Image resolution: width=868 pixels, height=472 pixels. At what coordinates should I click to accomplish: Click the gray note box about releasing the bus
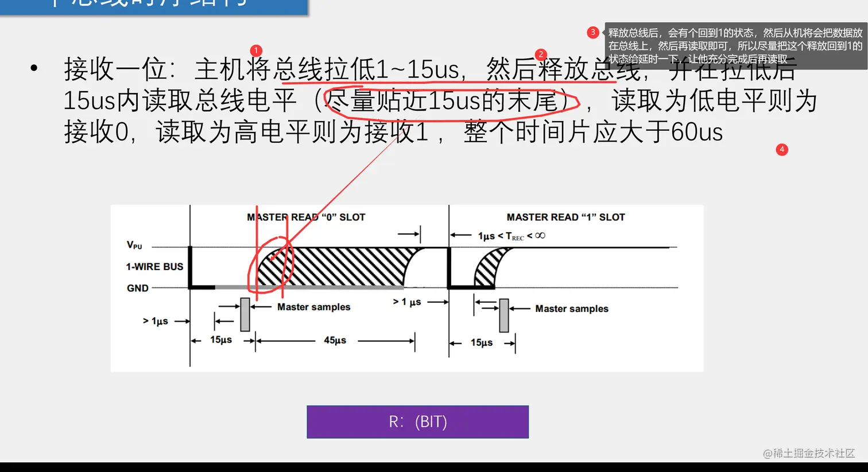coord(735,46)
